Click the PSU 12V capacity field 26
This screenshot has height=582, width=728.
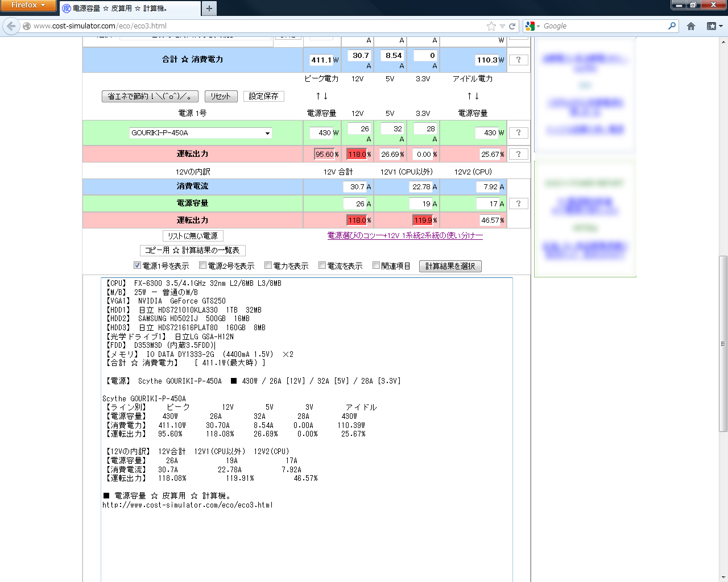tap(360, 129)
